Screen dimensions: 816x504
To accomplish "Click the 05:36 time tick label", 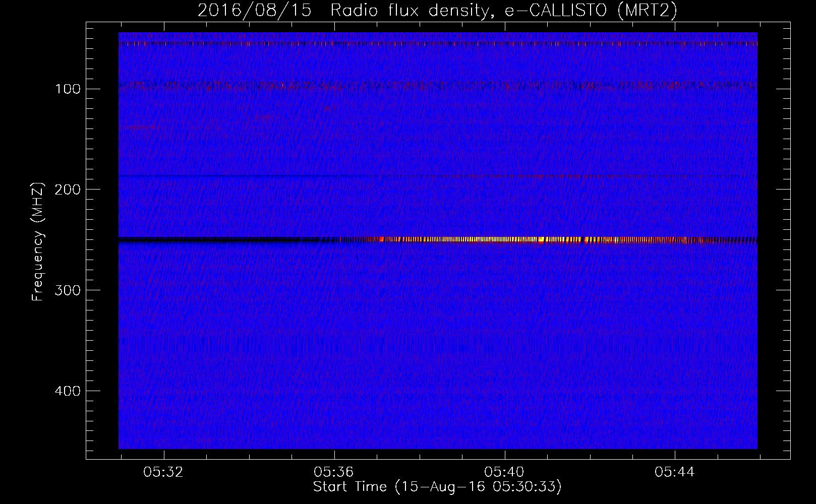I will point(334,472).
